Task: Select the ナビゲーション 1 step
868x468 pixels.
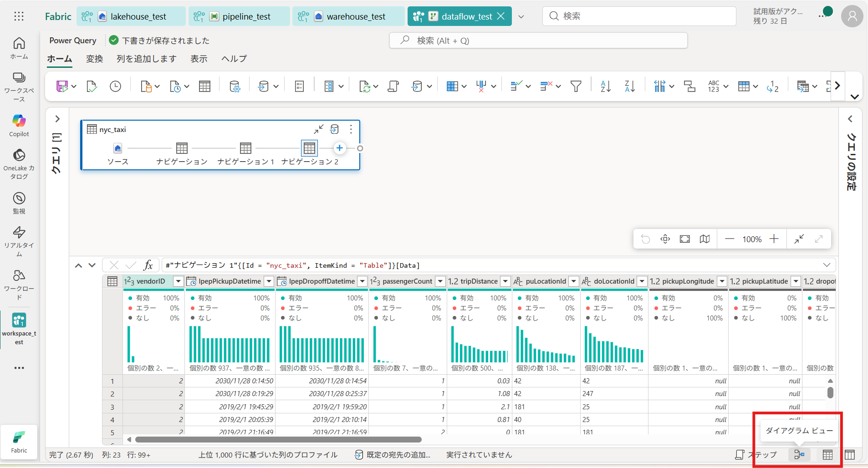Action: (245, 148)
